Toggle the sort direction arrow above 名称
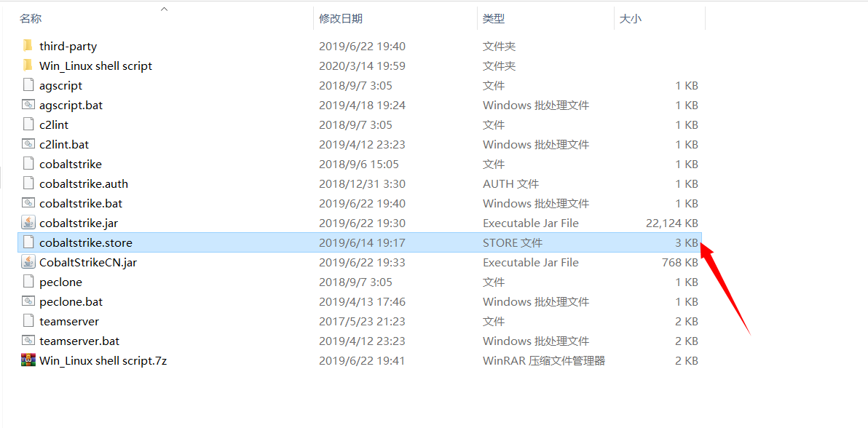Viewport: 868px width, 428px height. (x=164, y=9)
